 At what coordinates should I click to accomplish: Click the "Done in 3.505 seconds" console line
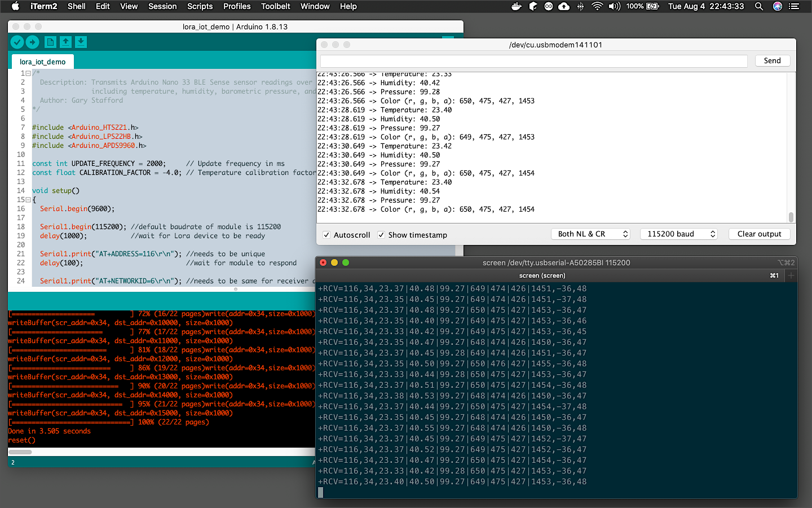pyautogui.click(x=49, y=431)
